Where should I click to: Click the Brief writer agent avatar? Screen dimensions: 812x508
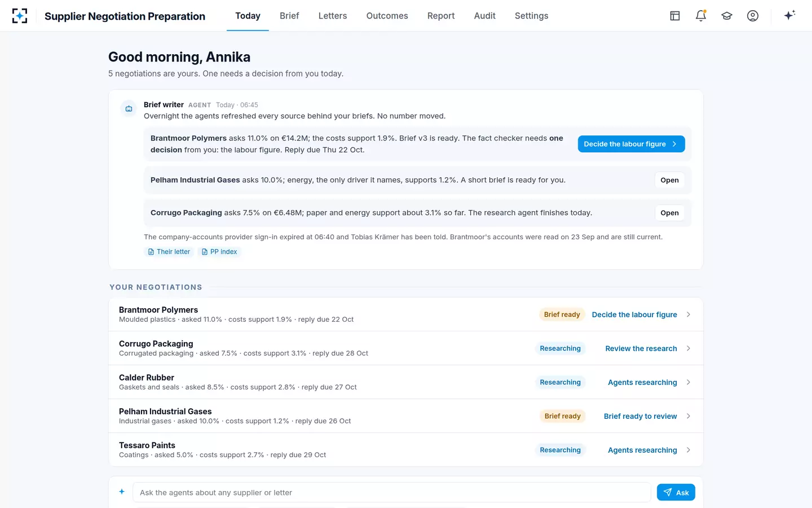click(x=129, y=108)
